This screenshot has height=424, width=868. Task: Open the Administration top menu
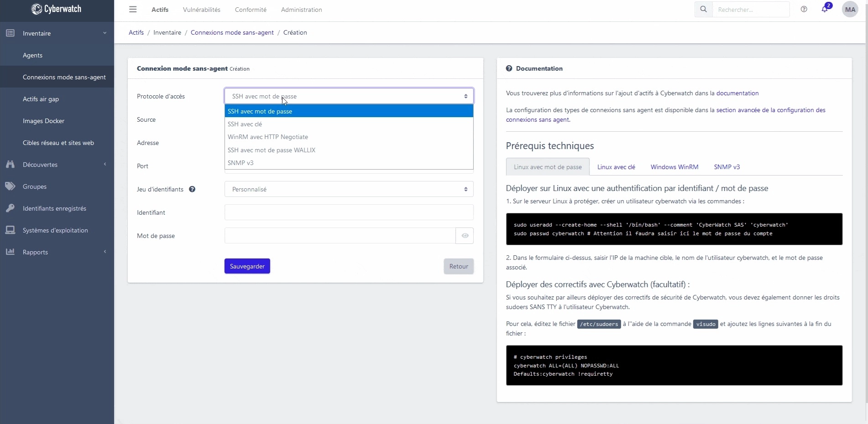[302, 10]
